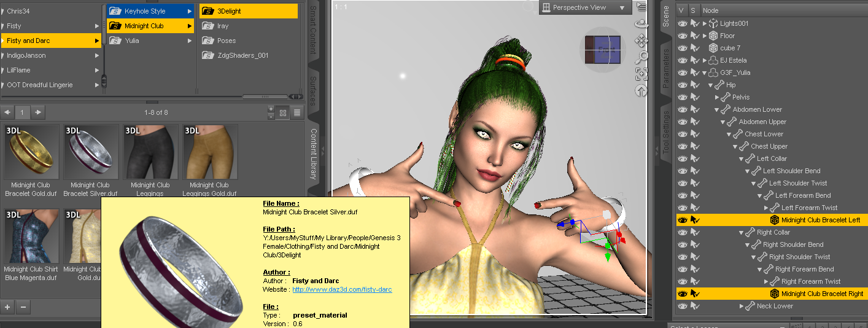Open the Smart Content tab
The height and width of the screenshot is (328, 868).
pos(312,29)
